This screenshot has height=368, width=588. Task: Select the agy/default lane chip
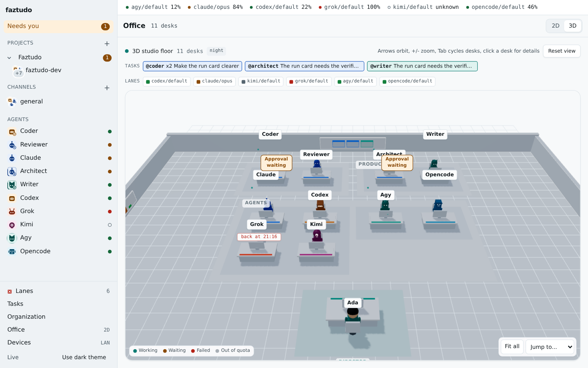tap(355, 81)
